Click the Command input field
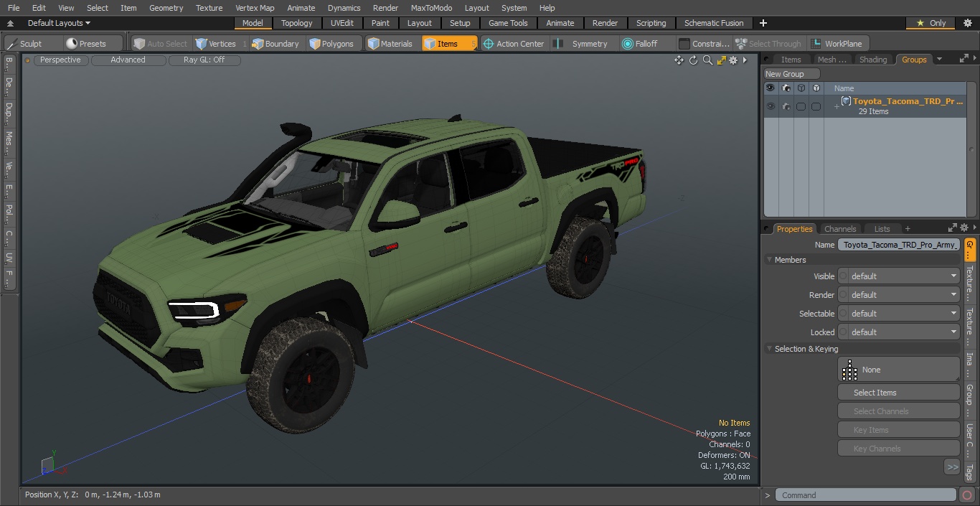The width and height of the screenshot is (980, 506). pos(866,495)
